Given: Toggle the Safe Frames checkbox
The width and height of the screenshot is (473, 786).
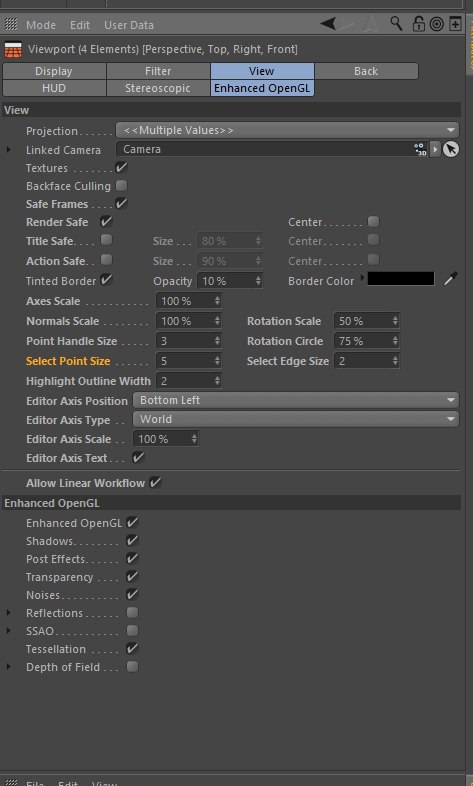Looking at the screenshot, I should pyautogui.click(x=121, y=204).
